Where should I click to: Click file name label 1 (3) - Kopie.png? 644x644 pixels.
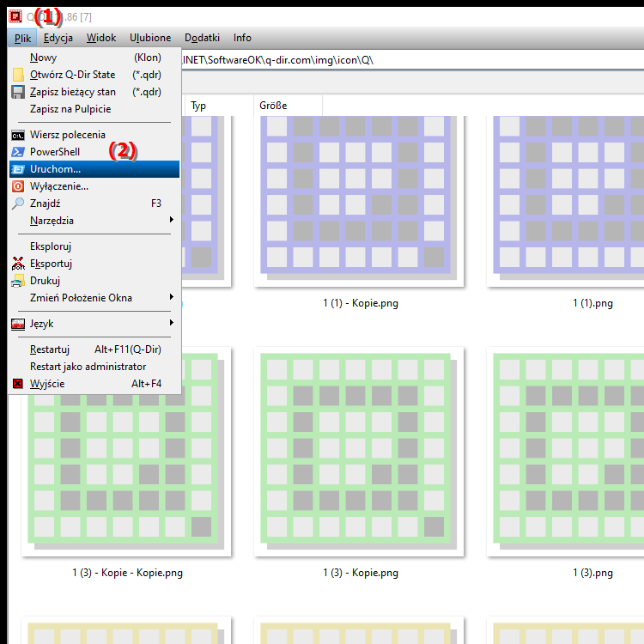click(x=361, y=573)
